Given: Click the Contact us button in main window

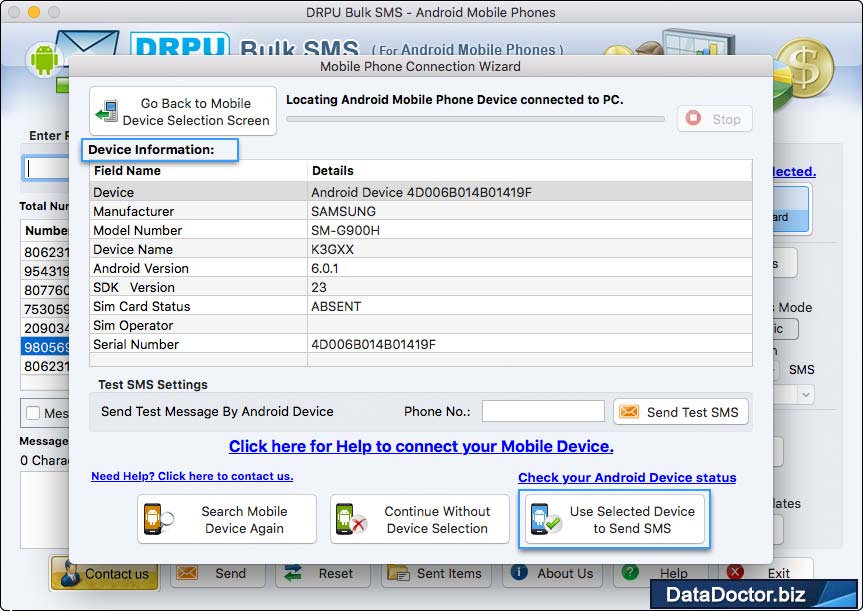Looking at the screenshot, I should coord(105,573).
